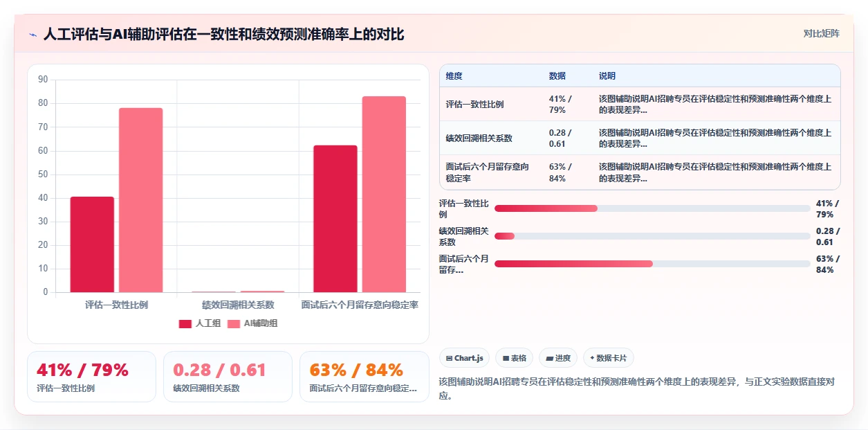Click the AI辅助组 pink legend swatch
The height and width of the screenshot is (430, 868).
click(x=234, y=323)
